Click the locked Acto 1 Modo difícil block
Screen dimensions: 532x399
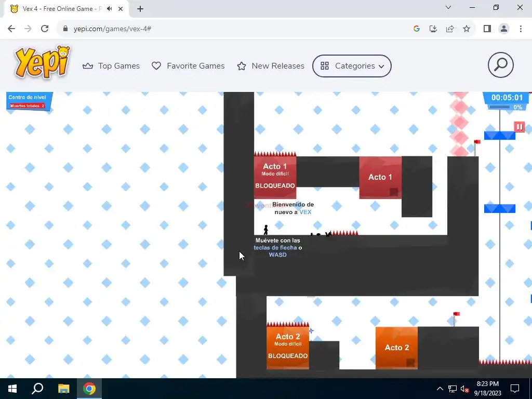click(x=275, y=178)
